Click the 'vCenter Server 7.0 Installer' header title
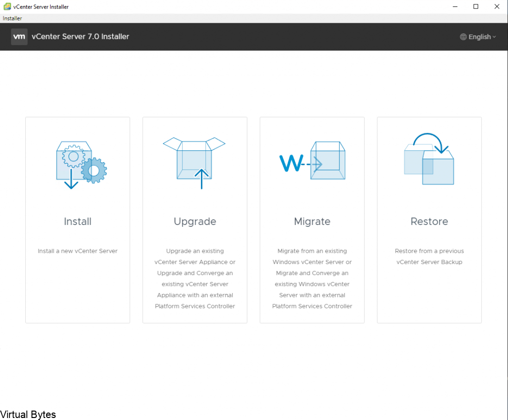This screenshot has width=508, height=420. 80,37
